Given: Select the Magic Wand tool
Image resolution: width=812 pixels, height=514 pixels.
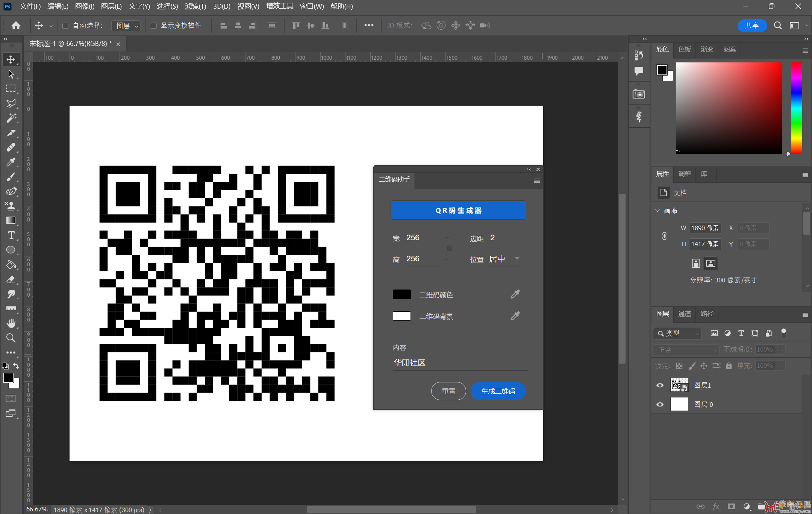Looking at the screenshot, I should click(11, 118).
